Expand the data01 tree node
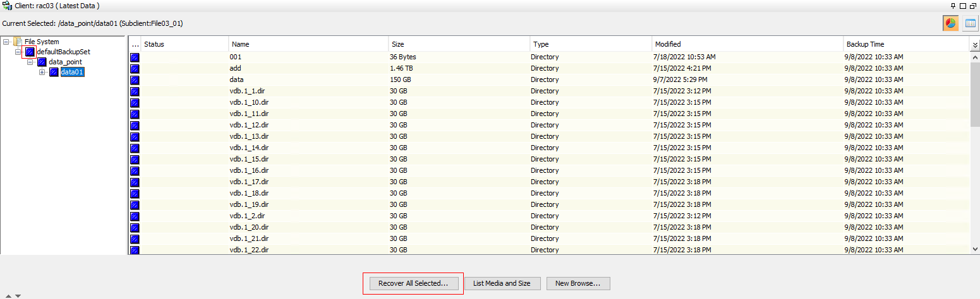This screenshot has width=980, height=299. 42,72
